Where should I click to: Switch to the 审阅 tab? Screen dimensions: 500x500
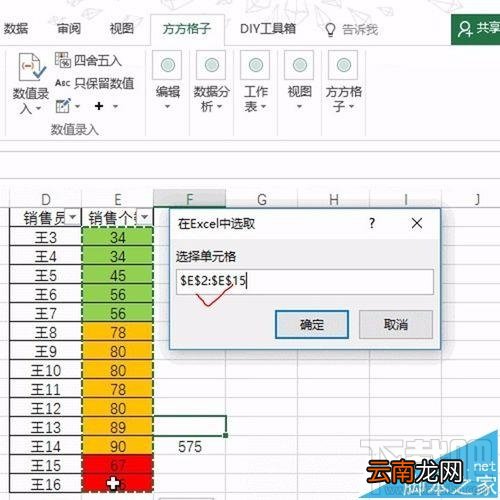coord(69,29)
